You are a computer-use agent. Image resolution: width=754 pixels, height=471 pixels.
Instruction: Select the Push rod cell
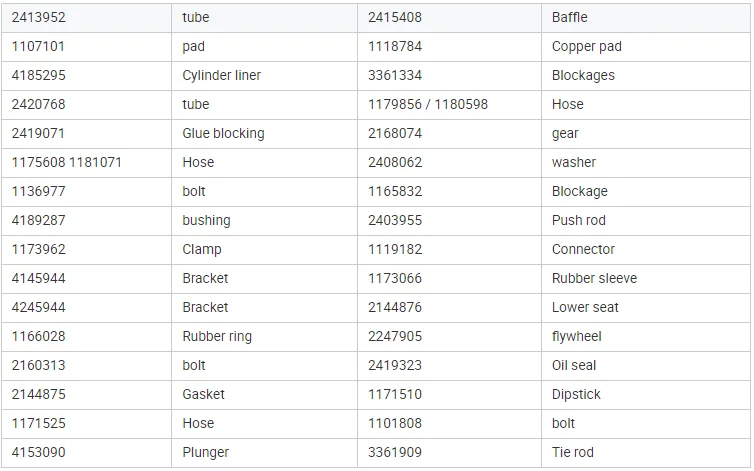tap(579, 220)
